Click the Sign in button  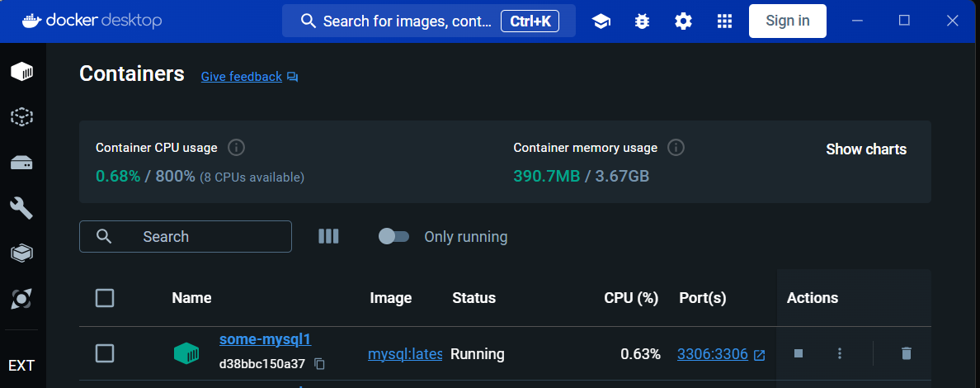click(x=788, y=21)
